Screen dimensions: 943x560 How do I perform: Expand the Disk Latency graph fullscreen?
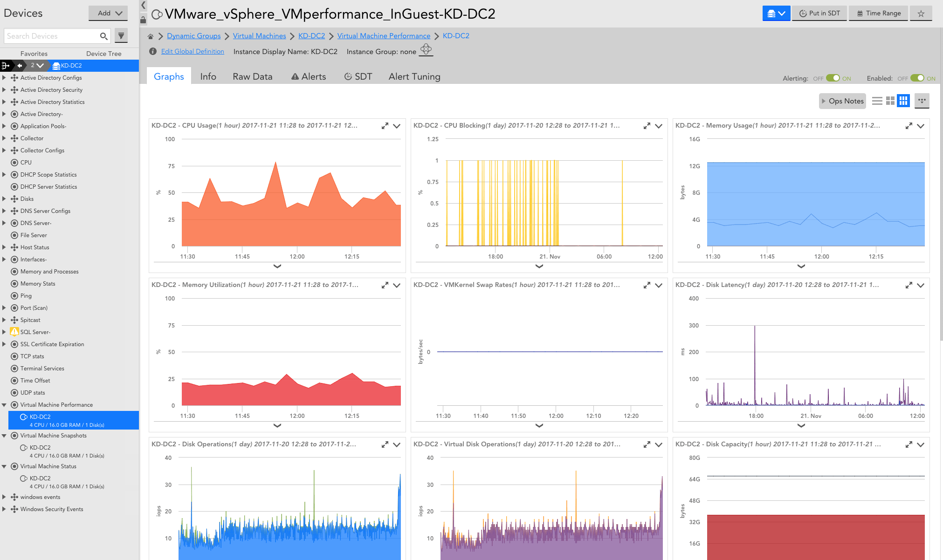click(909, 285)
